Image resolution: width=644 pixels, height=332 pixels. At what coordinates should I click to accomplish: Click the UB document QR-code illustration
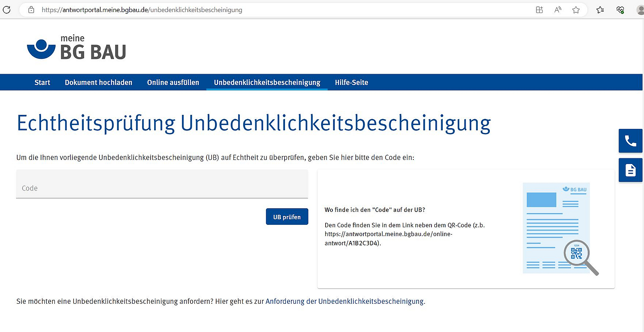[x=560, y=228]
